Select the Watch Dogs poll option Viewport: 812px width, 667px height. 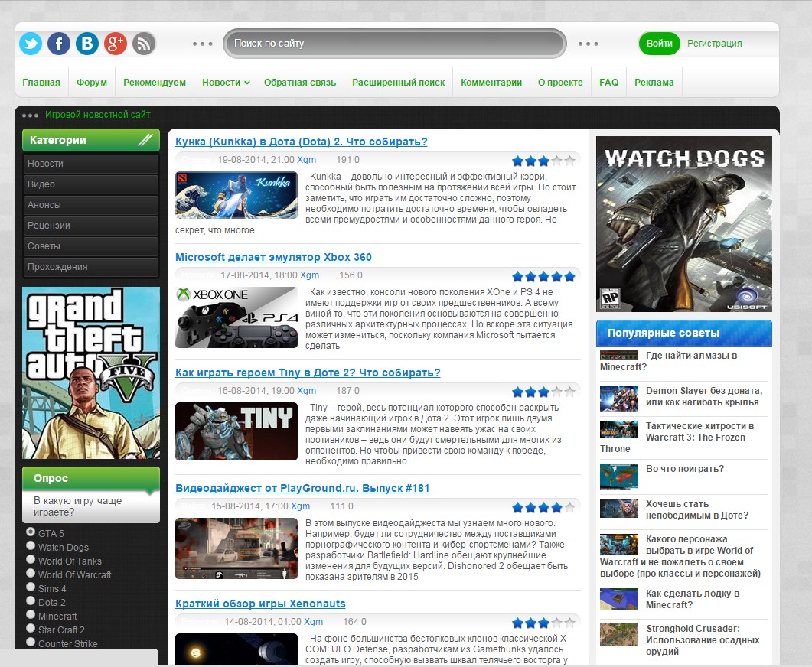click(31, 546)
